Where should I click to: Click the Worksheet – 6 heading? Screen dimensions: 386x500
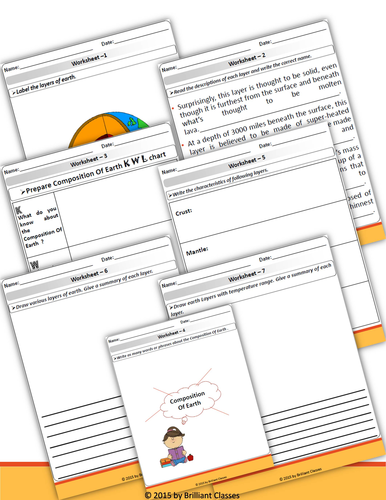(89, 274)
